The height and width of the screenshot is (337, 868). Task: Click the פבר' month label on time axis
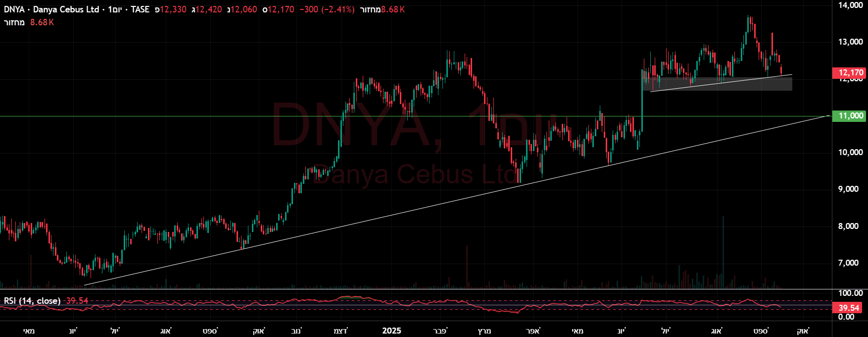pos(440,331)
